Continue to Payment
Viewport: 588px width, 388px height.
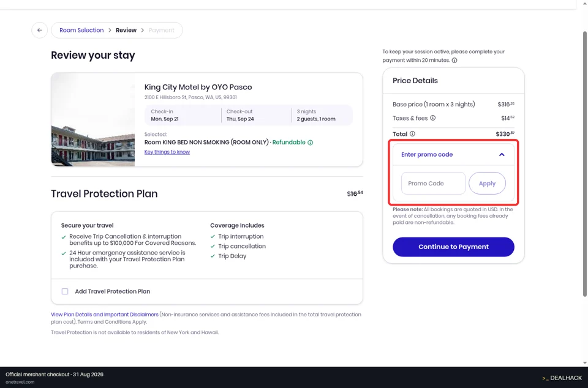[453, 247]
